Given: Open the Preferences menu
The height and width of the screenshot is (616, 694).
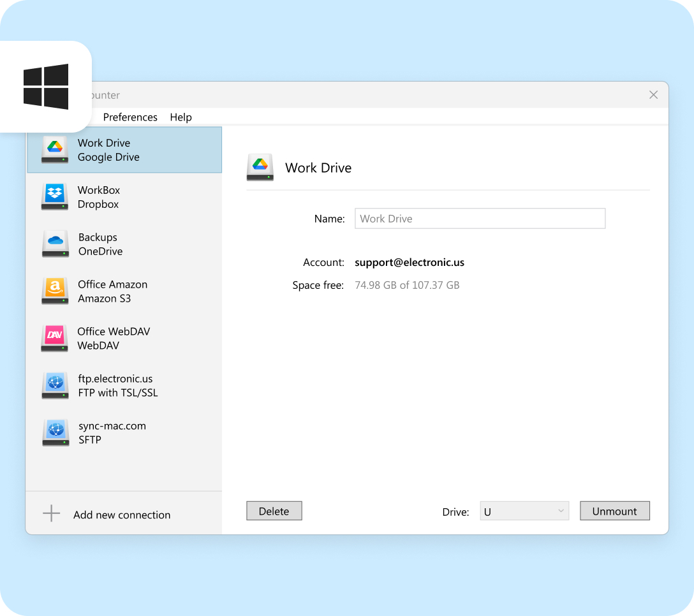Looking at the screenshot, I should [x=130, y=117].
